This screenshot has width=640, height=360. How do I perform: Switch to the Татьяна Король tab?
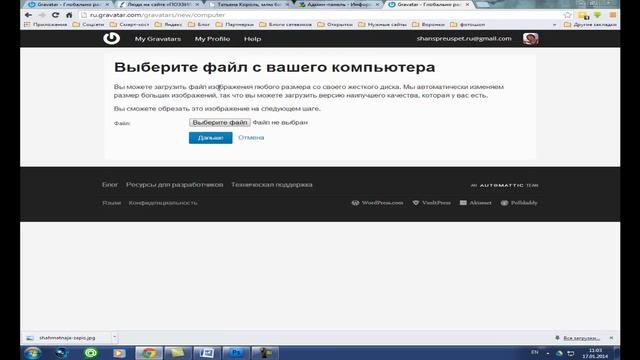[x=250, y=4]
